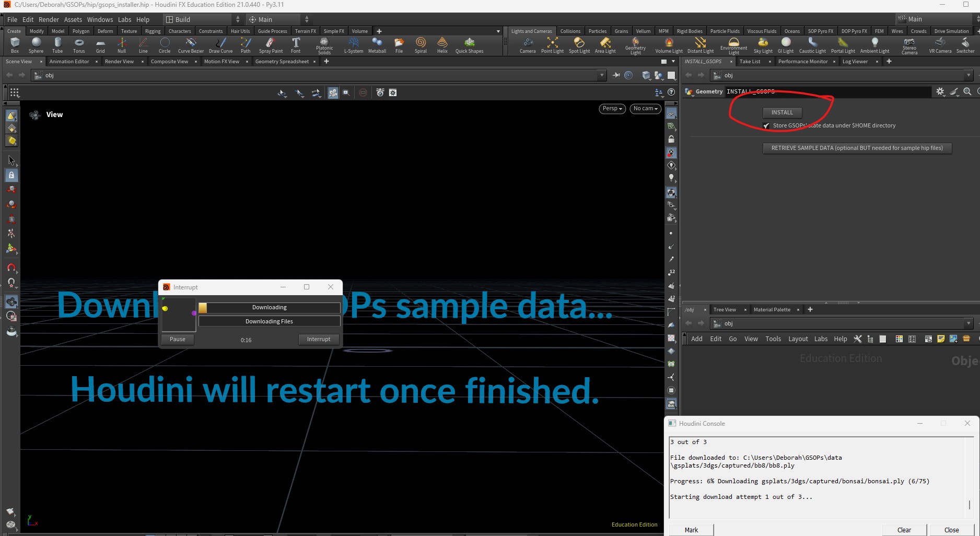Add a Sky Light from shelf

763,45
